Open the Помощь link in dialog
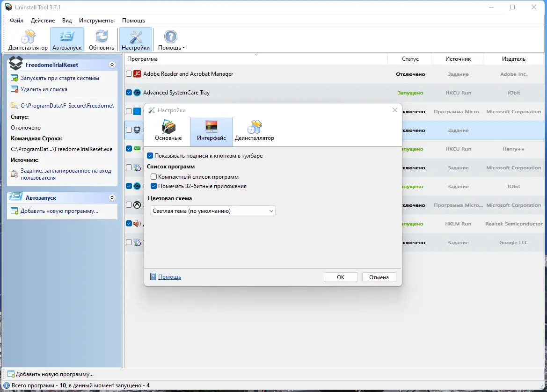This screenshot has width=547, height=392. click(169, 277)
